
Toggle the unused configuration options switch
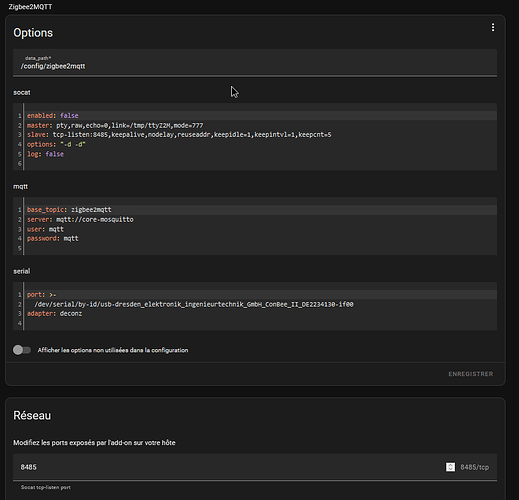click(22, 350)
